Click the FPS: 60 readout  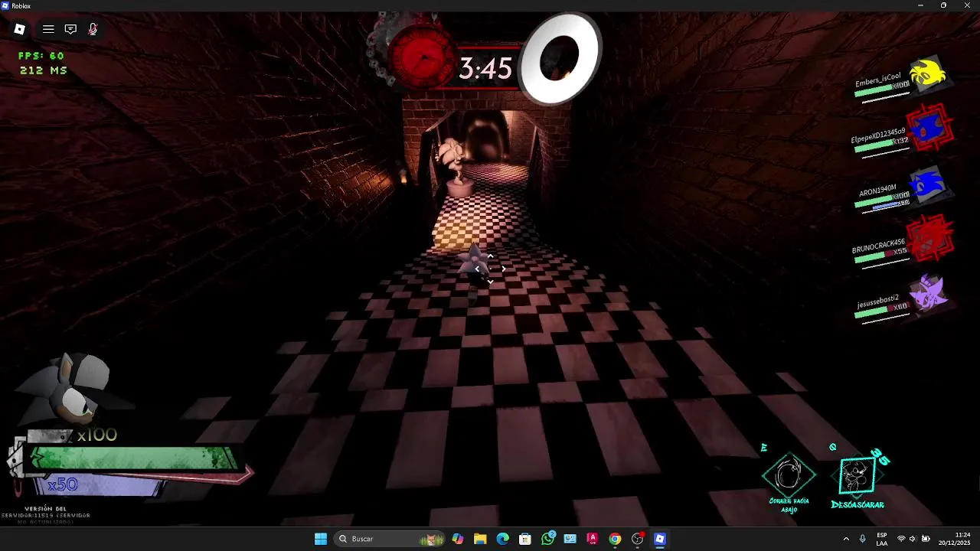click(x=41, y=56)
